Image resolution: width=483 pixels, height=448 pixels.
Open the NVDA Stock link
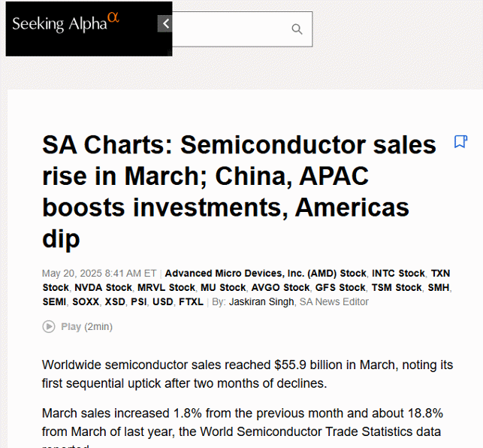(103, 287)
